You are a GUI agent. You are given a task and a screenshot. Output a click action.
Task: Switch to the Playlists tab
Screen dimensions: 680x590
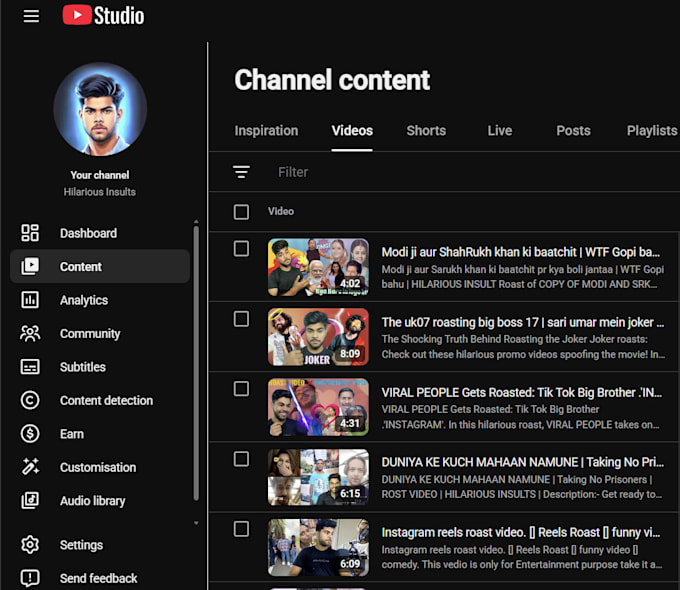pyautogui.click(x=652, y=131)
